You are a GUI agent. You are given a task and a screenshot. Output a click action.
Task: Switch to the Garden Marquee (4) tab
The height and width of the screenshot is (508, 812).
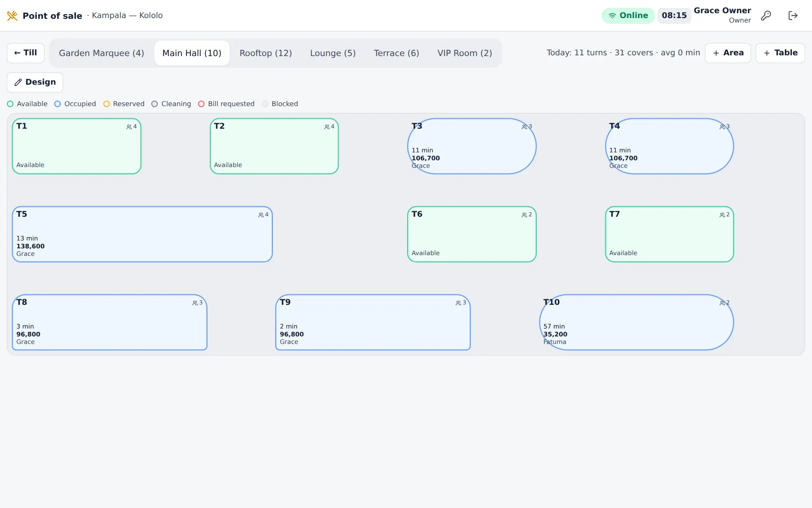click(101, 53)
